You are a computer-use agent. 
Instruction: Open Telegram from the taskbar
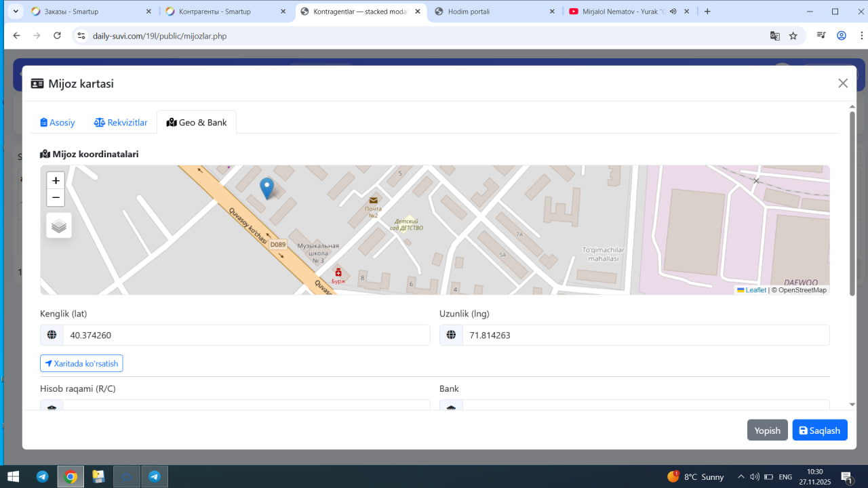point(42,476)
